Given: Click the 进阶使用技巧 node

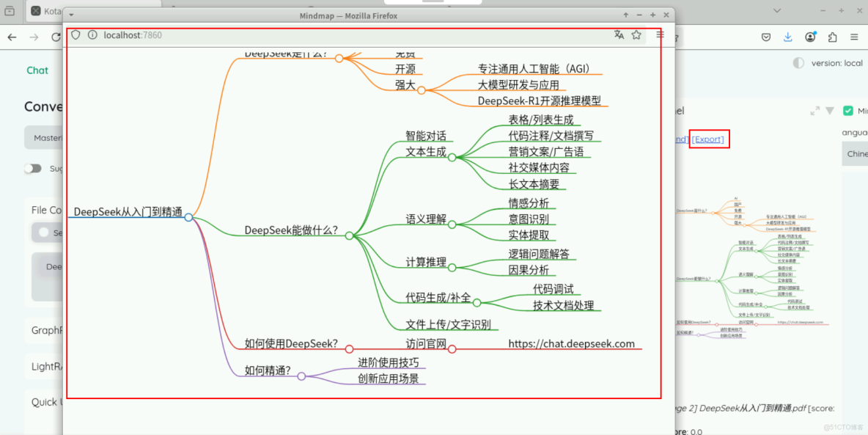Looking at the screenshot, I should 388,362.
